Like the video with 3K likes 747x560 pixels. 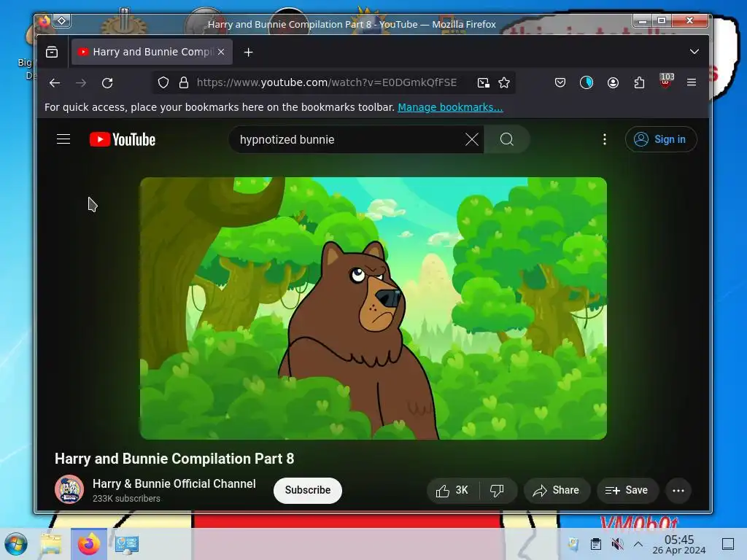[x=452, y=491]
